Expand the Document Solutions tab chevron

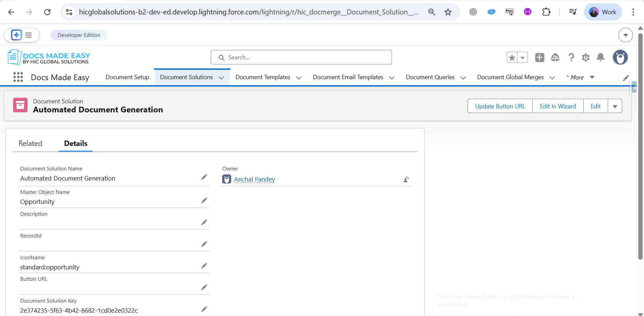221,77
